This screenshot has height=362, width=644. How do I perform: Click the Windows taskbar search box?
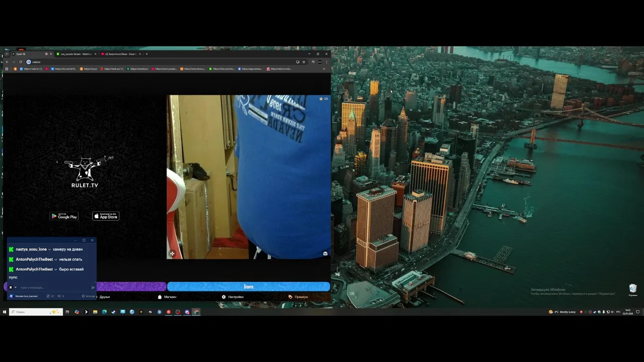click(x=36, y=312)
